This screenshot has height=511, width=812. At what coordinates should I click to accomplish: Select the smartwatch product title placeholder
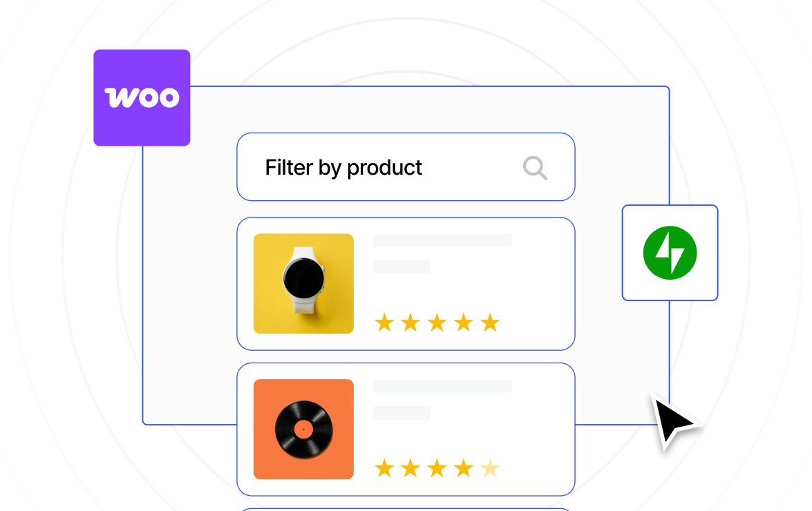click(x=443, y=240)
